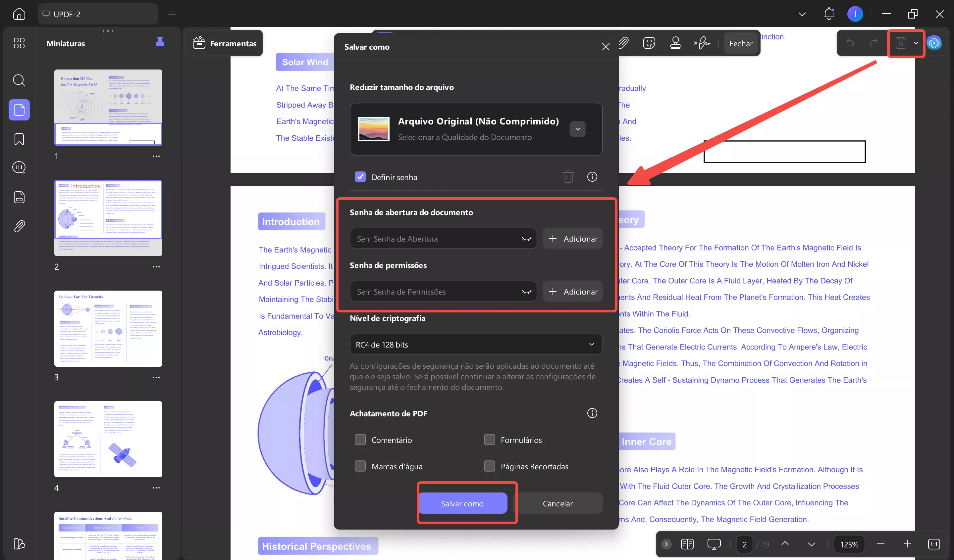Click the attachments paperclip in left sidebar

pos(19,226)
